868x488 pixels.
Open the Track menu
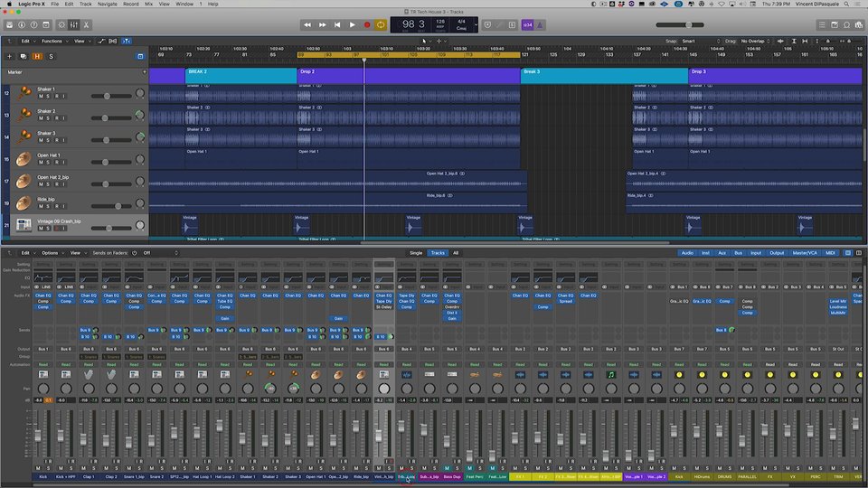(x=85, y=4)
